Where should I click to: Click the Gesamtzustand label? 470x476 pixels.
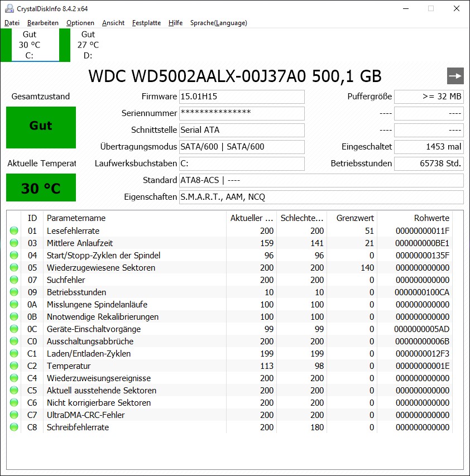click(41, 96)
